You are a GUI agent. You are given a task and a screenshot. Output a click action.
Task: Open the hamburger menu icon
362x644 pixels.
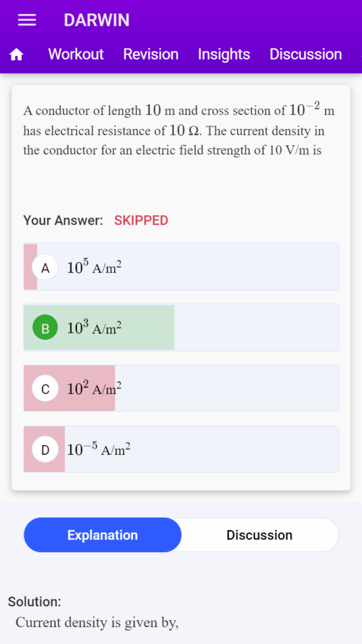pyautogui.click(x=27, y=20)
